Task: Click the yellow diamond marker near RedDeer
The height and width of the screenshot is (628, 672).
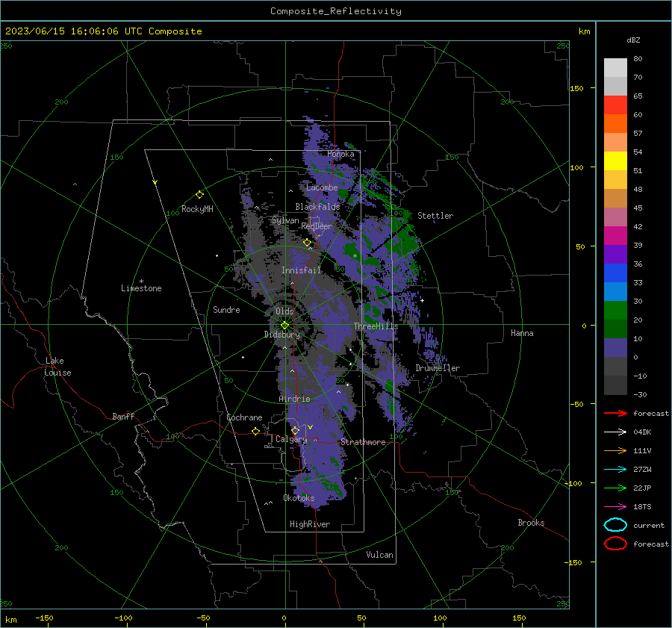Action: pyautogui.click(x=307, y=243)
